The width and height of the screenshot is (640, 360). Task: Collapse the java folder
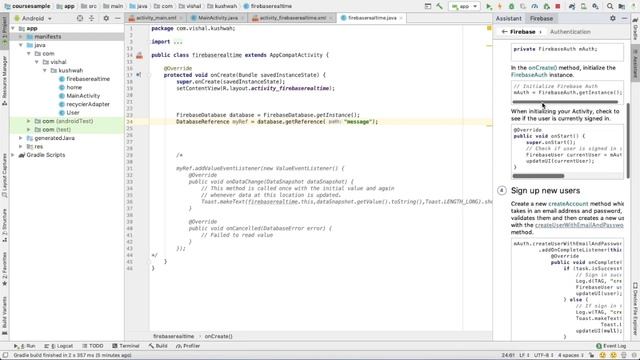coord(21,45)
